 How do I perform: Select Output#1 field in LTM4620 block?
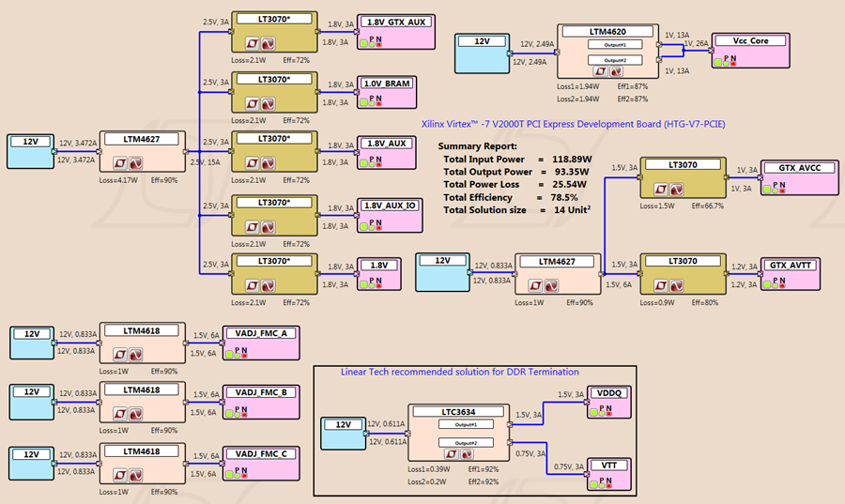pyautogui.click(x=615, y=45)
